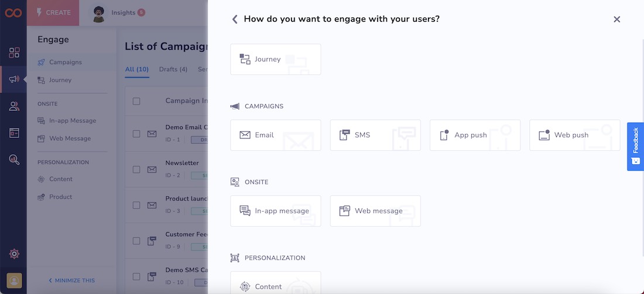Select the In-app message option card

(275, 211)
